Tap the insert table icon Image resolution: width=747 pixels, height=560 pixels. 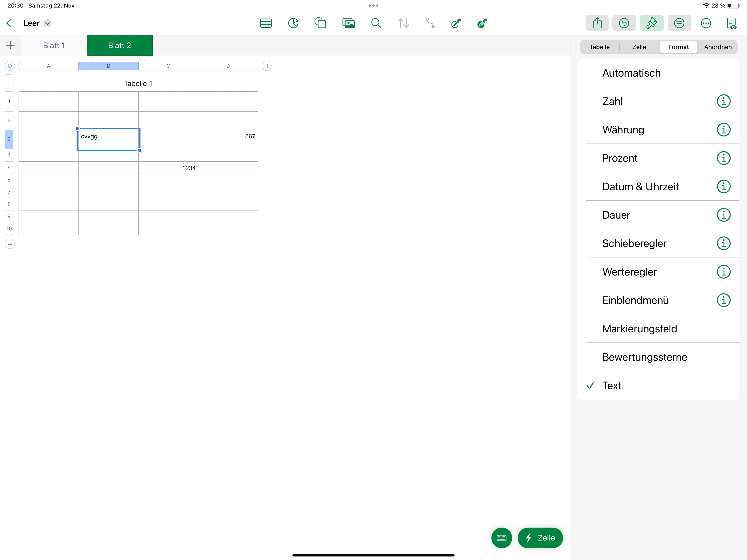coord(266,23)
